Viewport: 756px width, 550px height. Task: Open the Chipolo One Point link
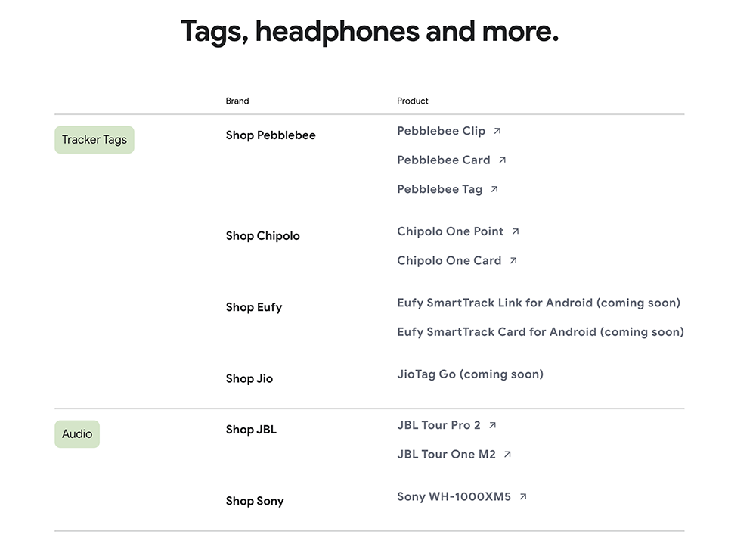coord(451,231)
